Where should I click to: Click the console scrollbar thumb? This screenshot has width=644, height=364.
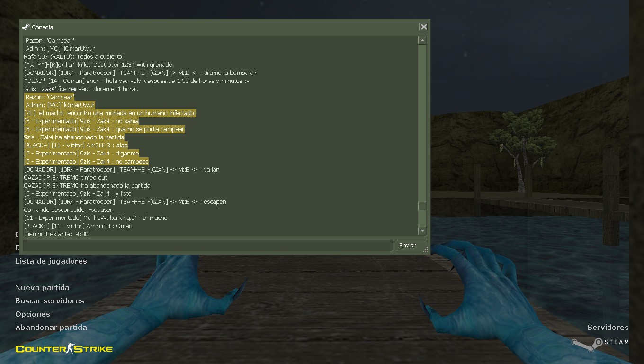coord(422,206)
